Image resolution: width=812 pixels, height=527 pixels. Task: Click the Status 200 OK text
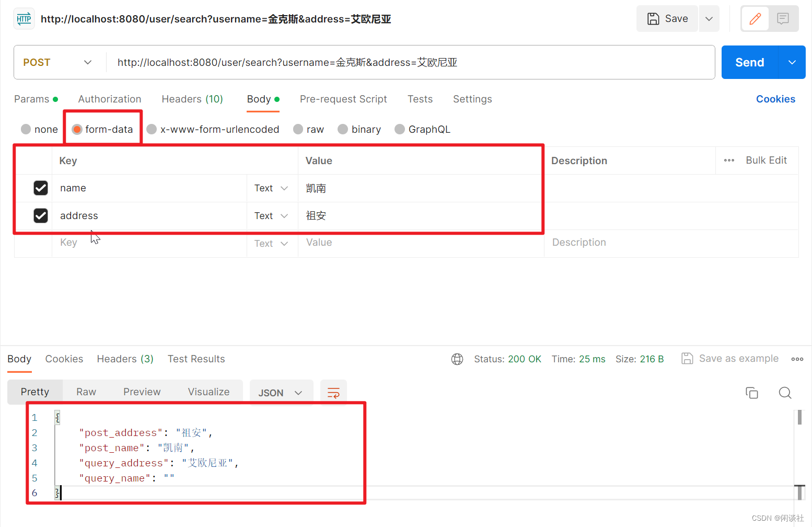(507, 359)
